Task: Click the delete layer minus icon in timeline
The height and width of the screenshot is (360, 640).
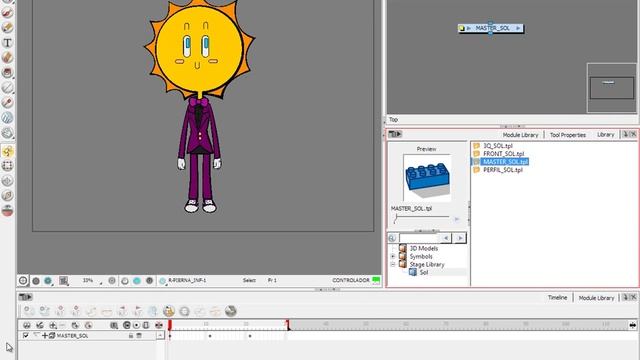Action: coord(62,325)
